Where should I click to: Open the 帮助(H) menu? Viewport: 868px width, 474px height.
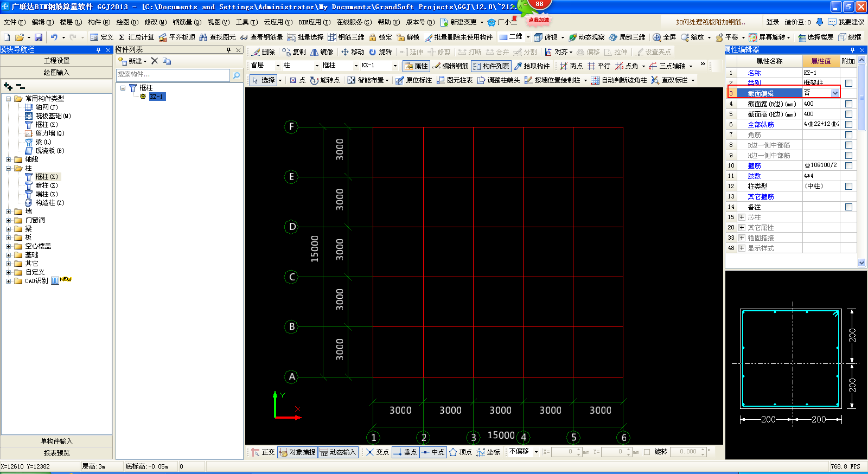[389, 22]
